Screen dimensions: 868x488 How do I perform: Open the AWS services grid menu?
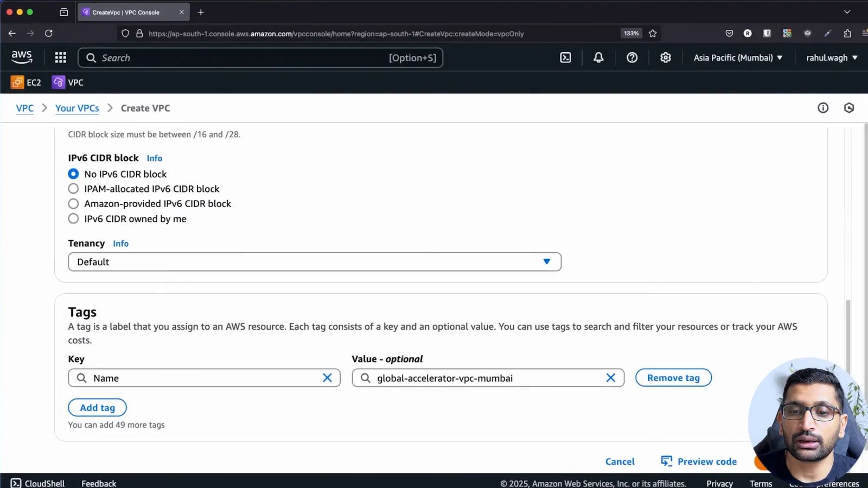(x=61, y=57)
